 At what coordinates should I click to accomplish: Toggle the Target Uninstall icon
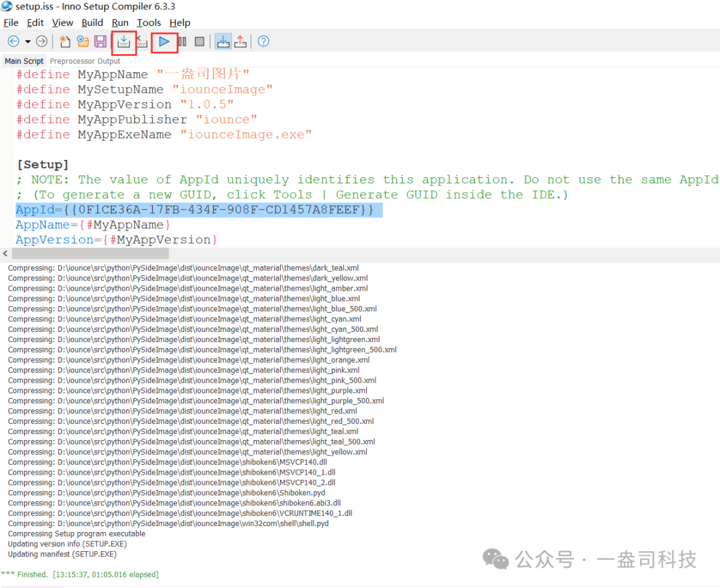[240, 42]
